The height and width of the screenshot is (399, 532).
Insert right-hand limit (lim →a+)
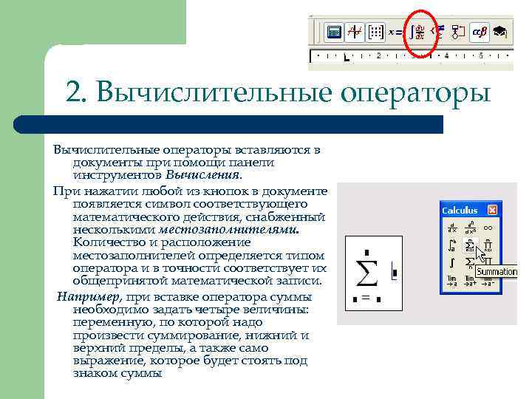tap(470, 281)
